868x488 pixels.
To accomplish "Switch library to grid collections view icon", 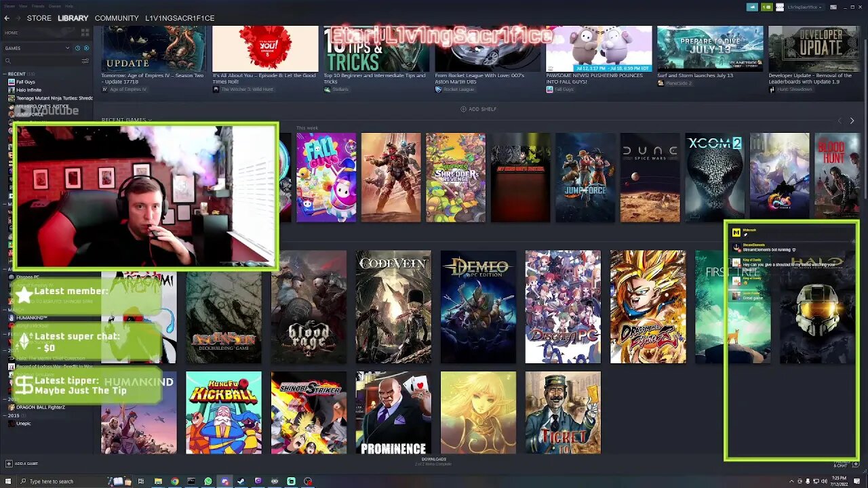I will pyautogui.click(x=85, y=33).
